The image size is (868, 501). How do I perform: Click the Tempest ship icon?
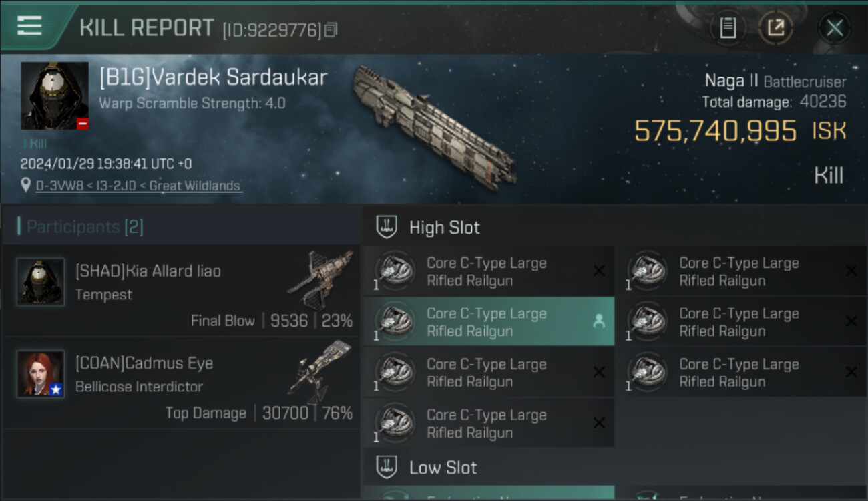(x=320, y=278)
